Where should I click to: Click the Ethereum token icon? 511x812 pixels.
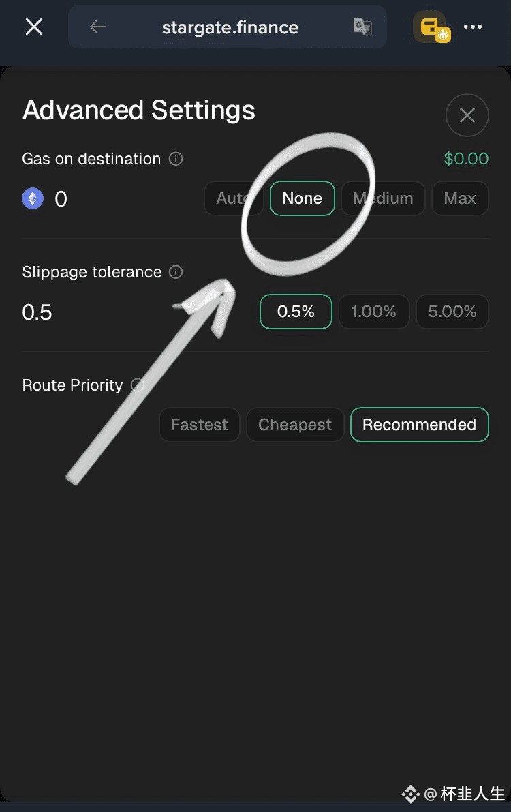[x=33, y=198]
